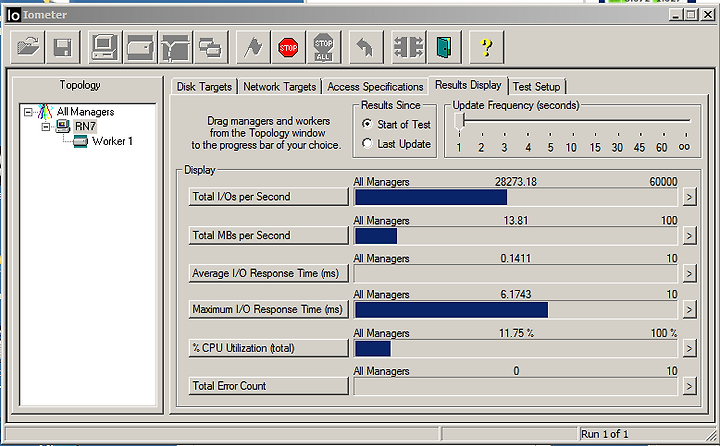Open arrow next to Average Response Time bar
Image resolution: width=720 pixels, height=446 pixels.
[x=689, y=274]
